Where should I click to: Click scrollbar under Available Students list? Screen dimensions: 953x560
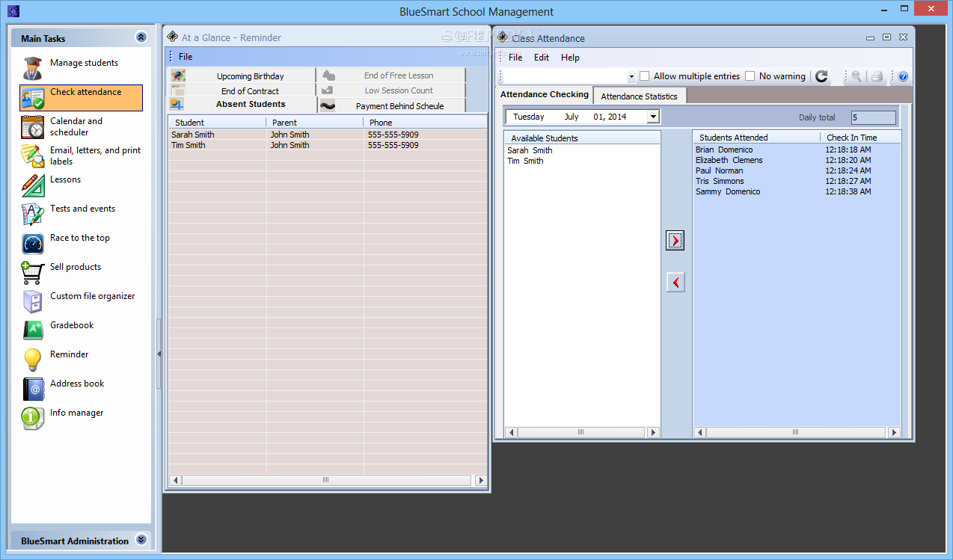coord(582,432)
